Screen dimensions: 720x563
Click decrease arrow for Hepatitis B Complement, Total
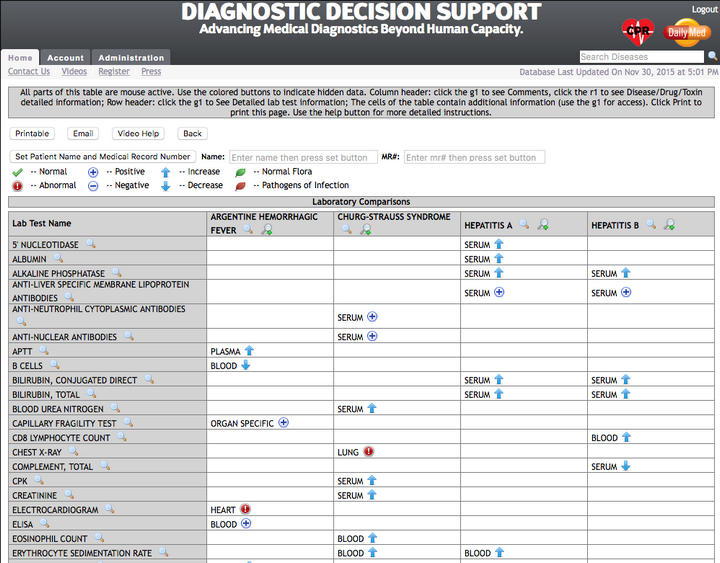tap(625, 466)
